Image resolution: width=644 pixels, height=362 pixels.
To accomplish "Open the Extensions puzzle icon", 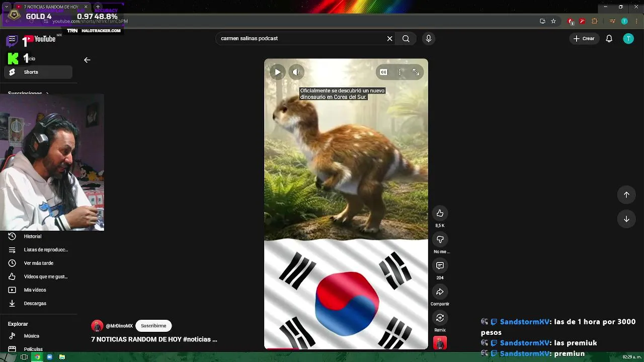I will pos(594,21).
